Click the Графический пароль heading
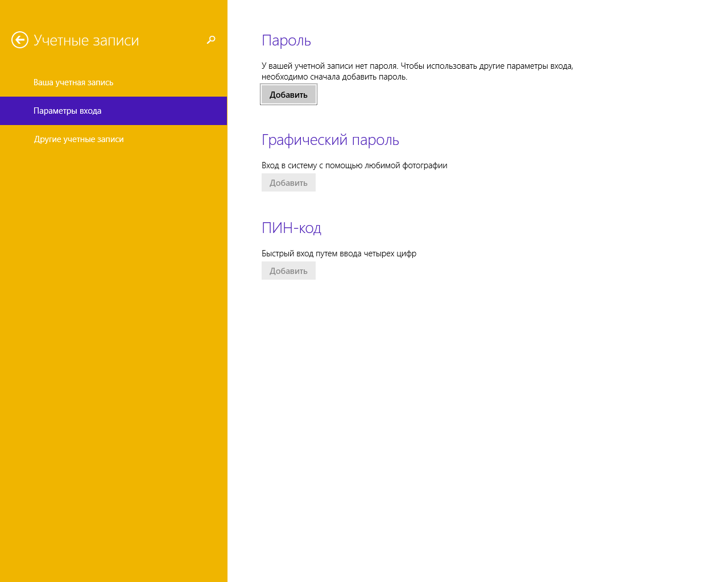Screen dimensions: 728x582 tap(330, 140)
